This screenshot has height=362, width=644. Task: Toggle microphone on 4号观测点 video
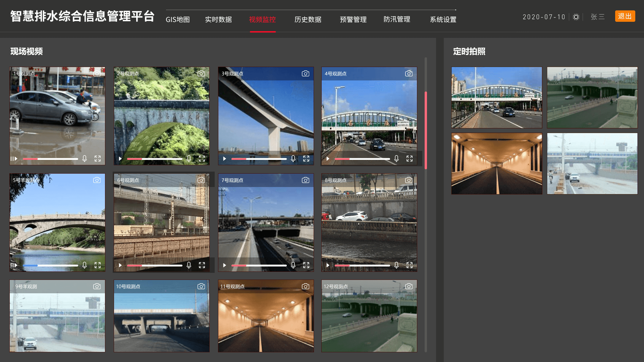pos(396,159)
